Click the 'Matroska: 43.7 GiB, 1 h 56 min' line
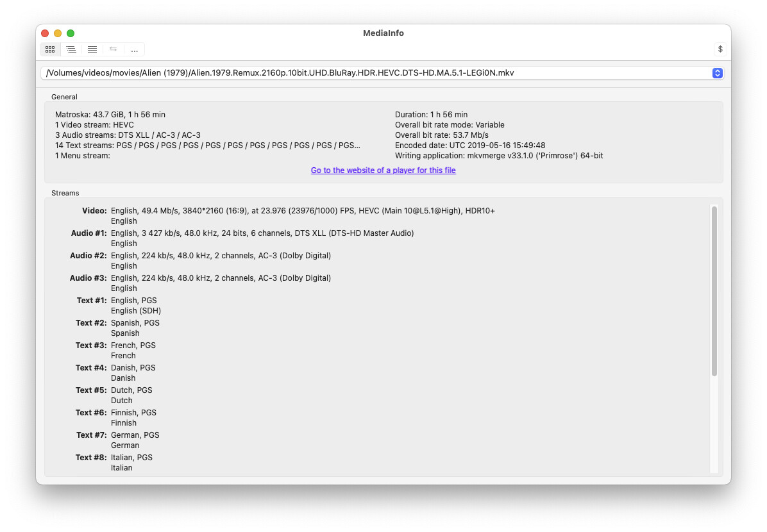The image size is (767, 532). point(110,115)
